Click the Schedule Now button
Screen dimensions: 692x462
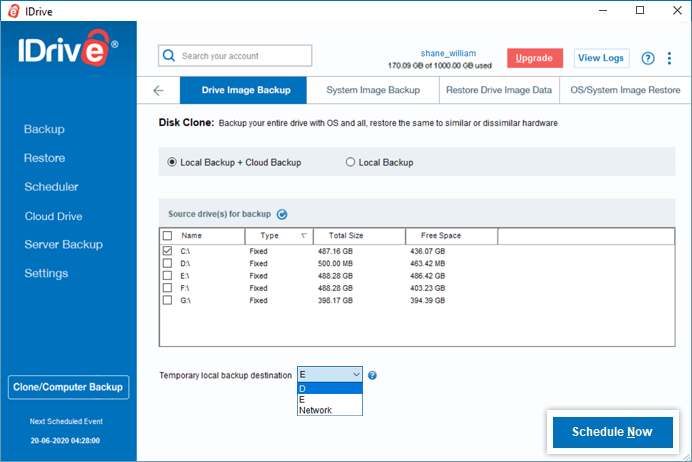click(613, 432)
